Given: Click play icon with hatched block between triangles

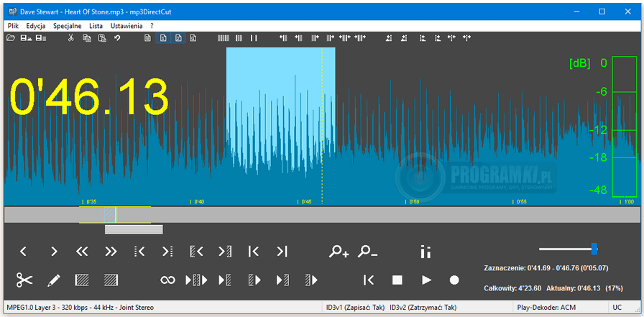Looking at the screenshot, I should pyautogui.click(x=196, y=280).
